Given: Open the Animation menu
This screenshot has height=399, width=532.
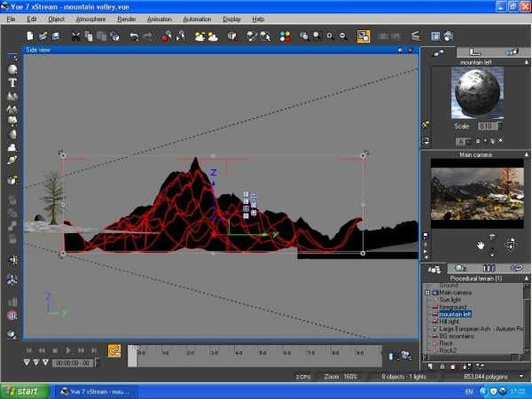Looking at the screenshot, I should tap(160, 20).
